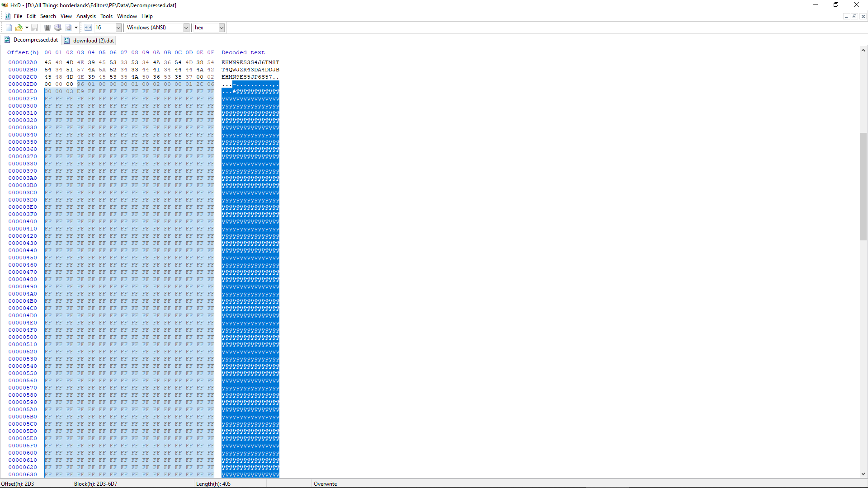Click the scroll down arrow of vertical scrollbar
Image resolution: width=868 pixels, height=488 pixels.
(x=863, y=474)
